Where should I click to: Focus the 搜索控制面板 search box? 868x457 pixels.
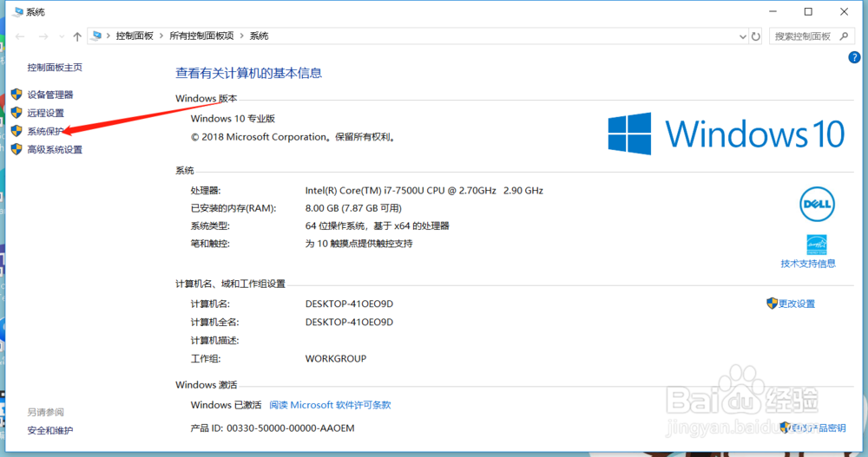[x=803, y=36]
